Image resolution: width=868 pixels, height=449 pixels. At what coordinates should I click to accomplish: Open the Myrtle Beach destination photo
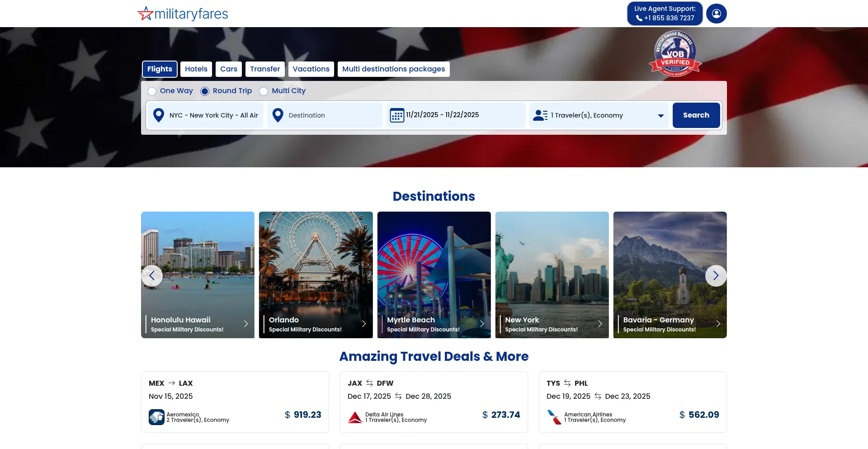(434, 275)
